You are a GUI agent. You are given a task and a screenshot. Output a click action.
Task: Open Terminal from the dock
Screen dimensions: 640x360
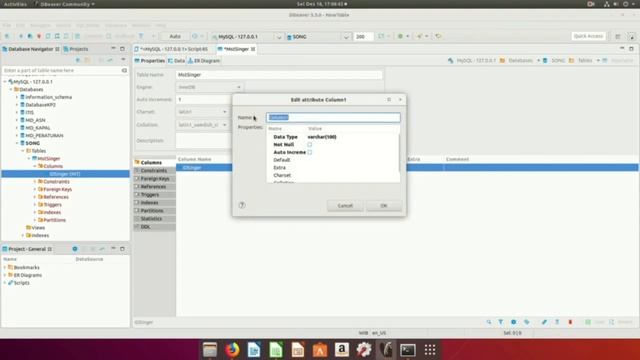pos(407,350)
